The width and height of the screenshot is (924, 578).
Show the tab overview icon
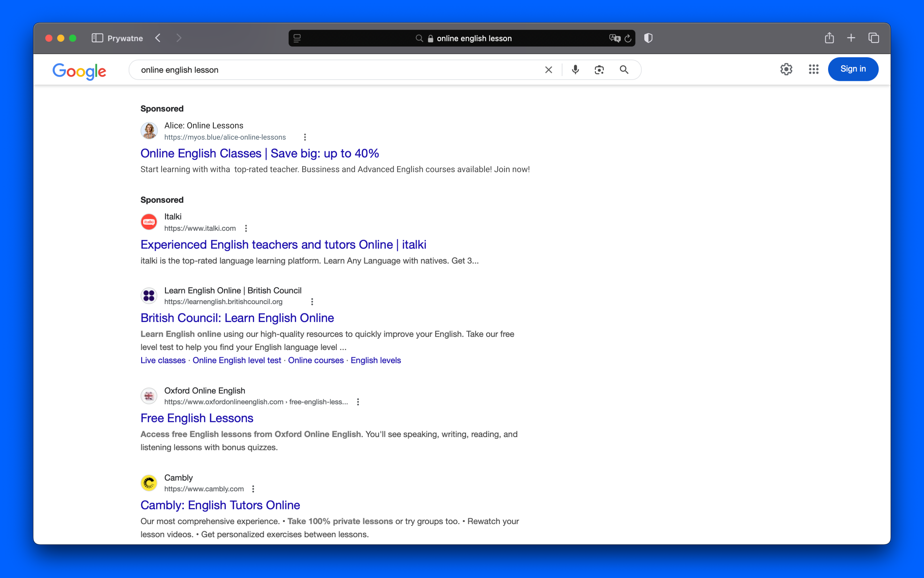point(874,38)
